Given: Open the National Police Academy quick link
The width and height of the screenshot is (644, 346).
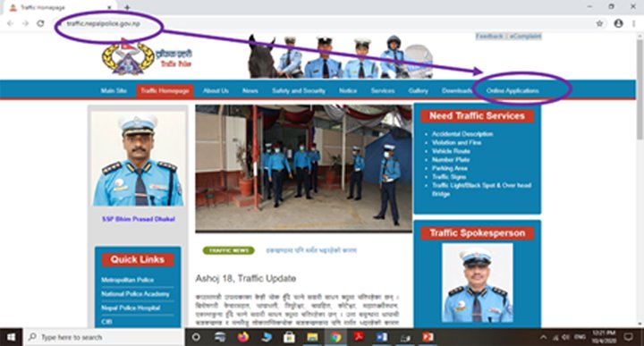Looking at the screenshot, I should [135, 294].
